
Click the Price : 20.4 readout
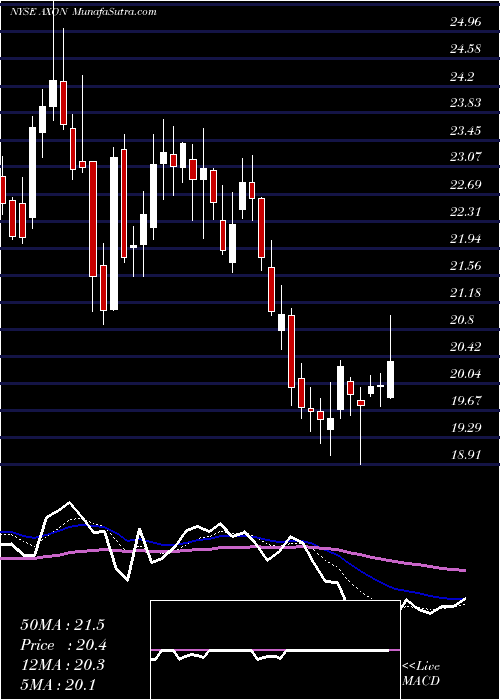(62, 644)
